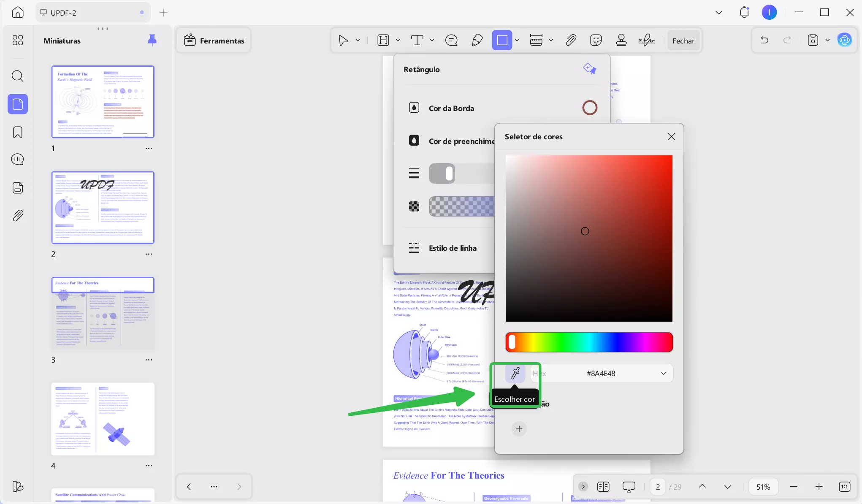Toggle the two-page reading view
The height and width of the screenshot is (504, 862).
tap(603, 487)
